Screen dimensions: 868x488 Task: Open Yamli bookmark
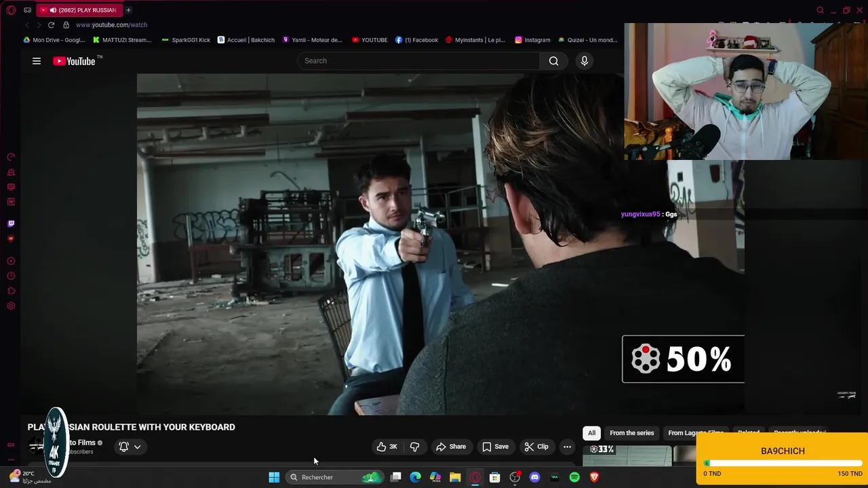pos(313,40)
